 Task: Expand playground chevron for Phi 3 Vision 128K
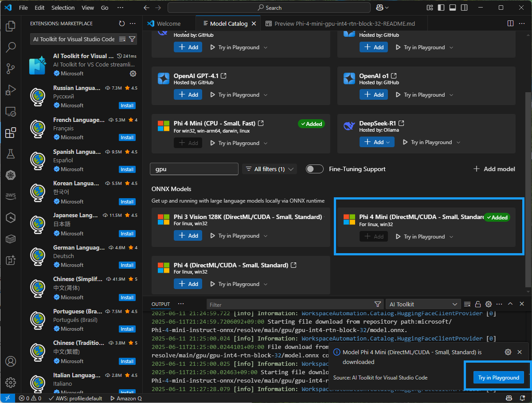click(266, 236)
